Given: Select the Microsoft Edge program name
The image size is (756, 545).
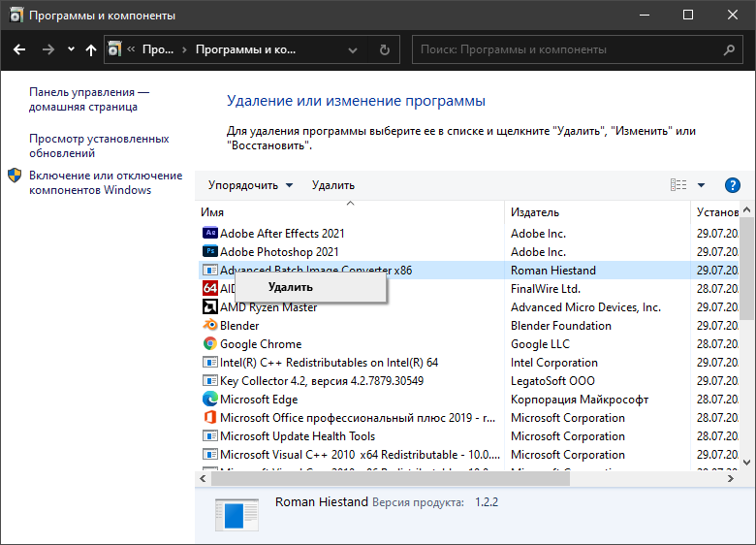Looking at the screenshot, I should 259,400.
